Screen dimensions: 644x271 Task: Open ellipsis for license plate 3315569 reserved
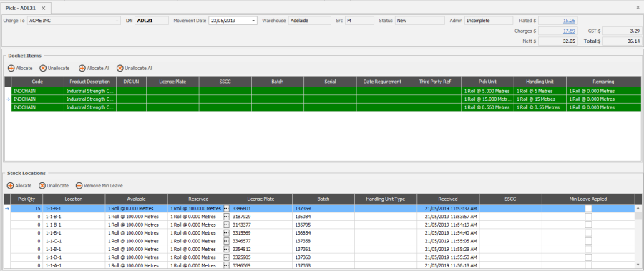[226, 233]
